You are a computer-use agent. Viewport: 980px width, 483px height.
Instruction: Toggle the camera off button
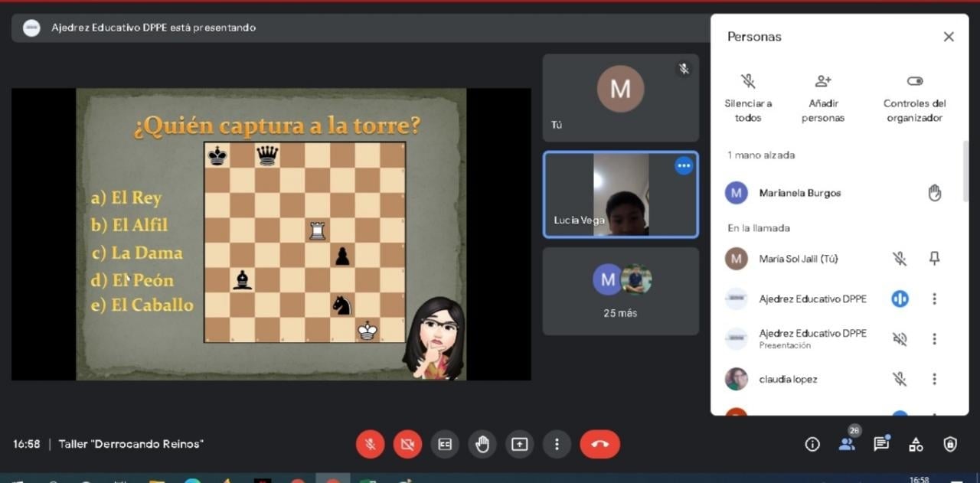pyautogui.click(x=407, y=444)
